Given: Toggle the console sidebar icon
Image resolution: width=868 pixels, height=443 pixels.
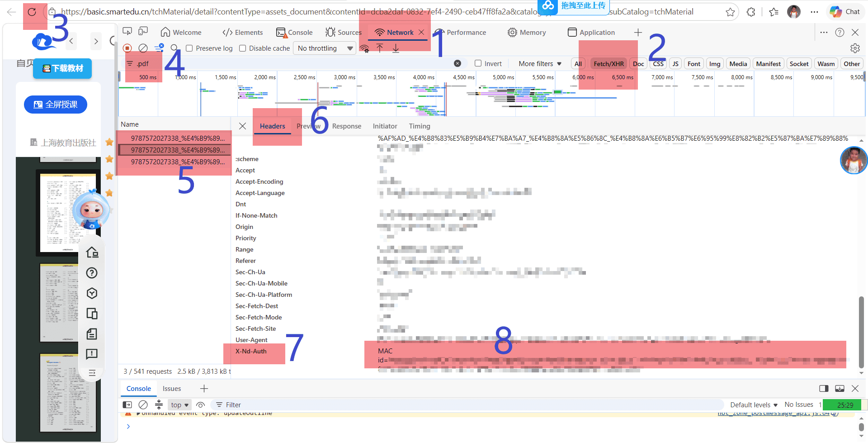Looking at the screenshot, I should click(x=127, y=405).
